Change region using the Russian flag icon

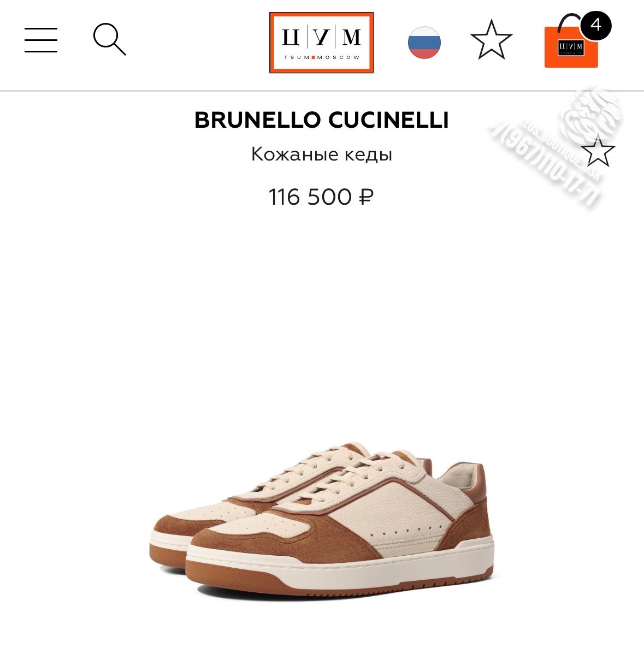point(424,43)
